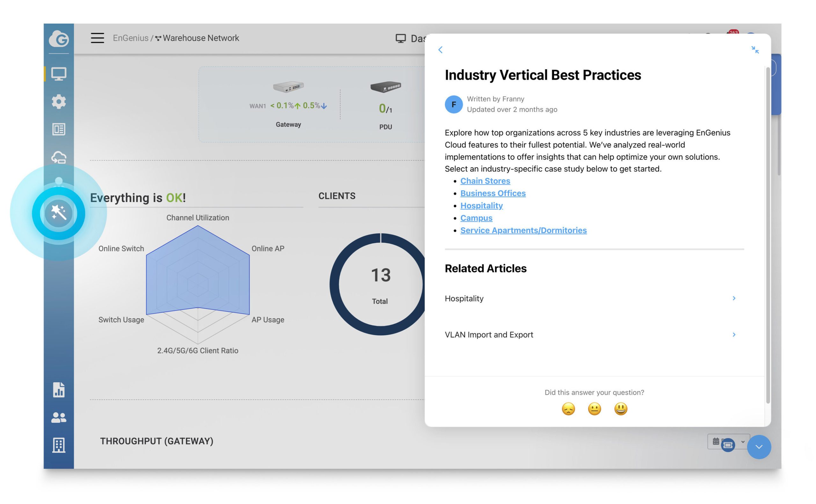Screen dimensions: 816x504
Task: Click the THROUGHPUT (GATEWAY) heading
Action: [x=157, y=441]
